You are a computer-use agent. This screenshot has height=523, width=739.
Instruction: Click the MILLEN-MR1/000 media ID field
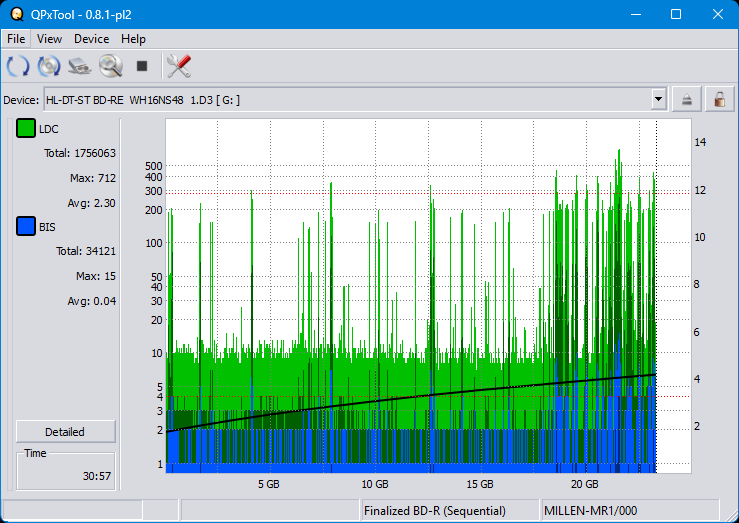pos(590,511)
